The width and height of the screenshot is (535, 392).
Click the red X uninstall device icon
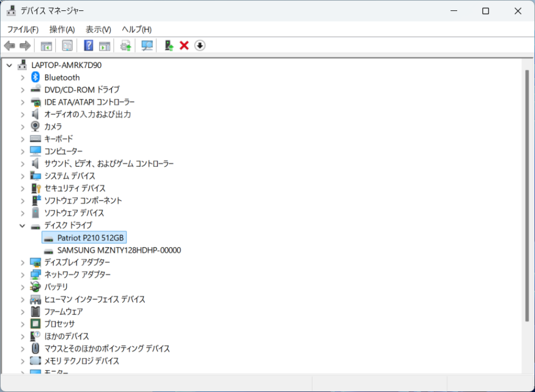pyautogui.click(x=184, y=46)
